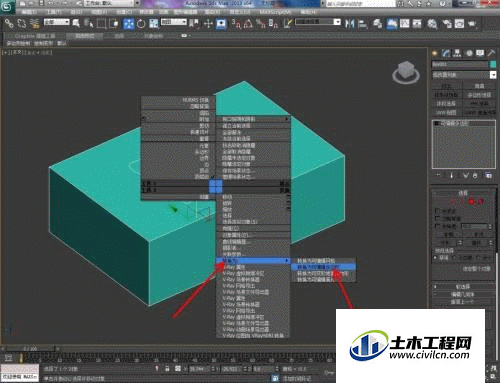Screen dimensions: 500x383
Task: Open the named selection sets dropdown
Action: click(x=318, y=22)
